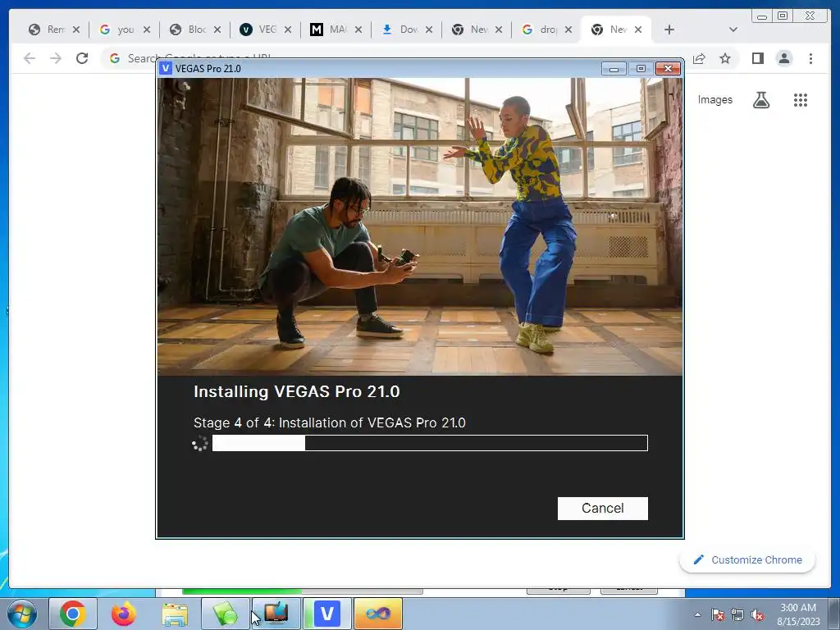Open Google apps grid
Screen dimensions: 840x630
801,99
